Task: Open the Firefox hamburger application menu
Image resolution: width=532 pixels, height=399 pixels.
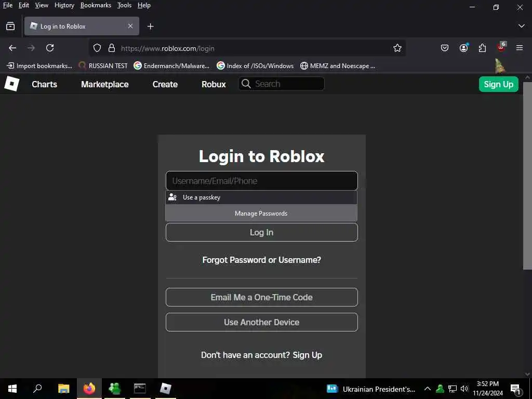Action: point(520,48)
